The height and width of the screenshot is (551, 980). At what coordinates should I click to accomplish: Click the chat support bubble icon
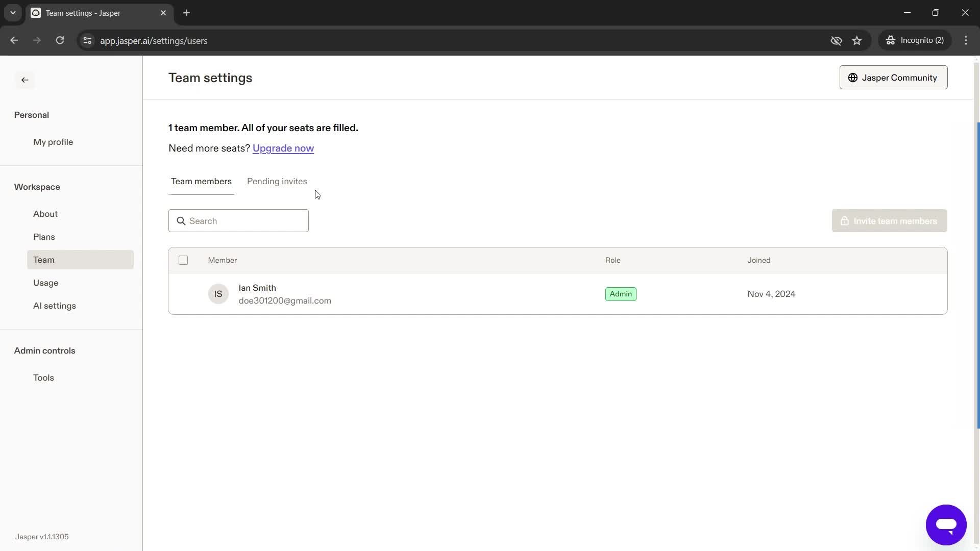[946, 525]
